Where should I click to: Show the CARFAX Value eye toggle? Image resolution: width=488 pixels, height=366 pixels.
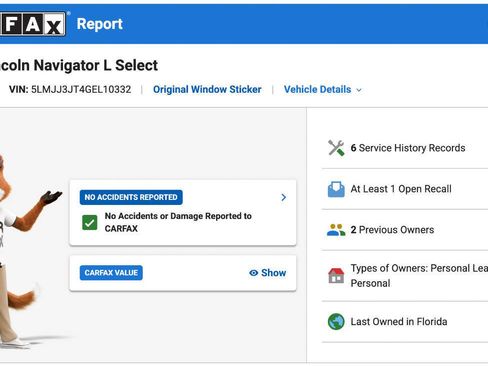267,273
